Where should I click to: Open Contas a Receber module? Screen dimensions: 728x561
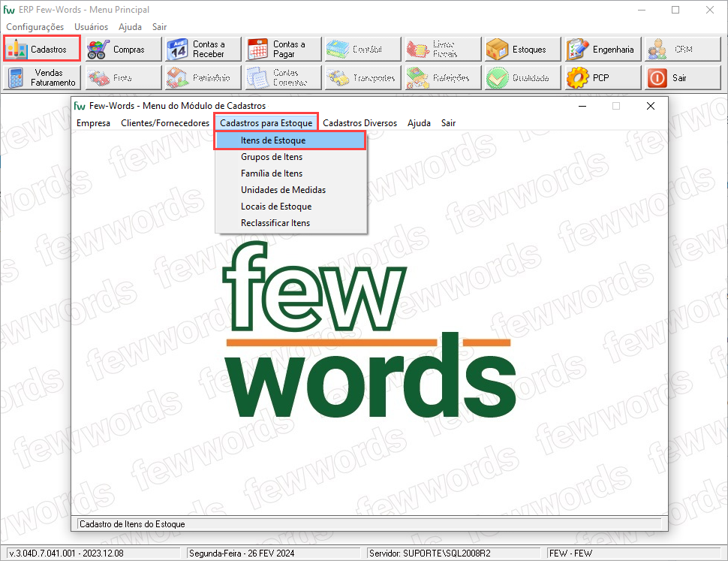[x=203, y=50]
